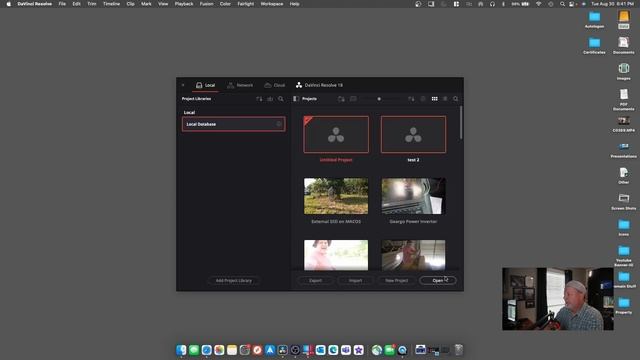Click the Spotlight search icon in menu bar

point(562,4)
